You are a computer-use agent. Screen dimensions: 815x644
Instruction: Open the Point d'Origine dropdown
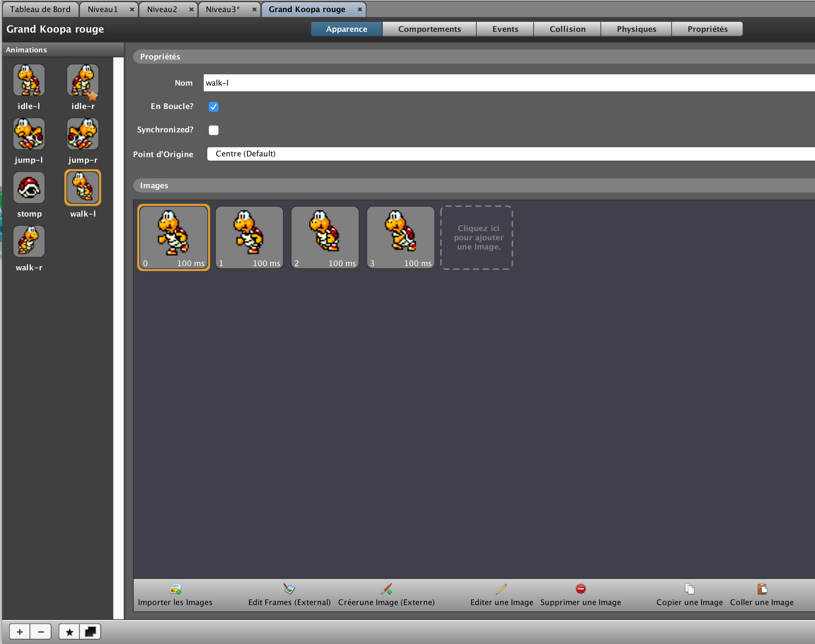(x=511, y=154)
